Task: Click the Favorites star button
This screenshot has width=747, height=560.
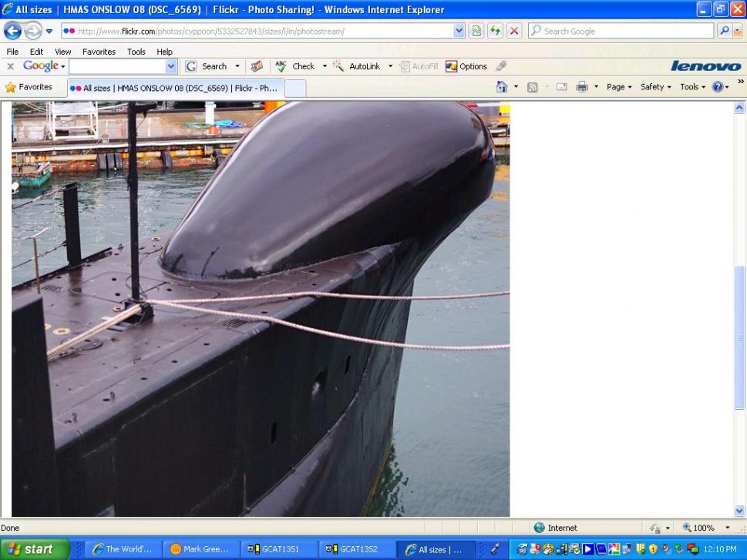Action: [29, 87]
